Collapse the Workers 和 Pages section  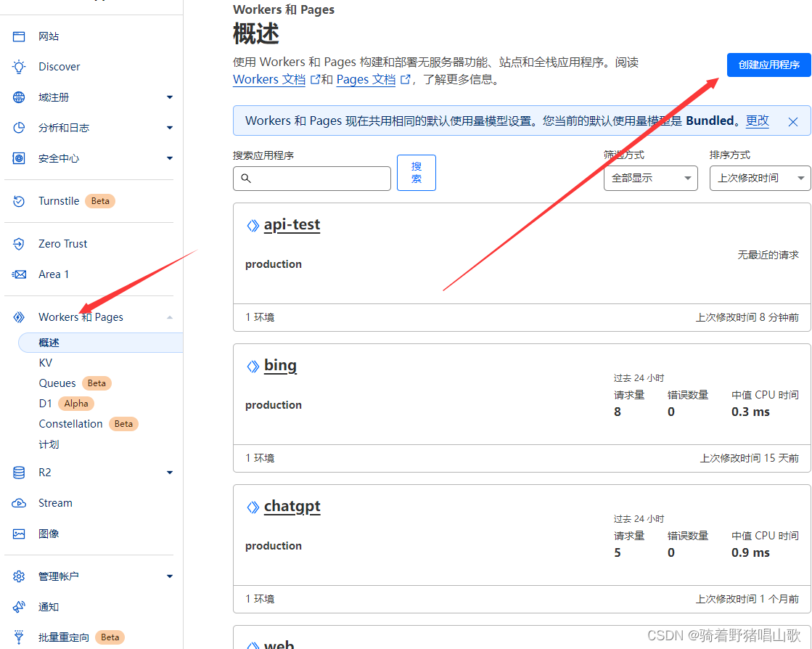pyautogui.click(x=169, y=317)
